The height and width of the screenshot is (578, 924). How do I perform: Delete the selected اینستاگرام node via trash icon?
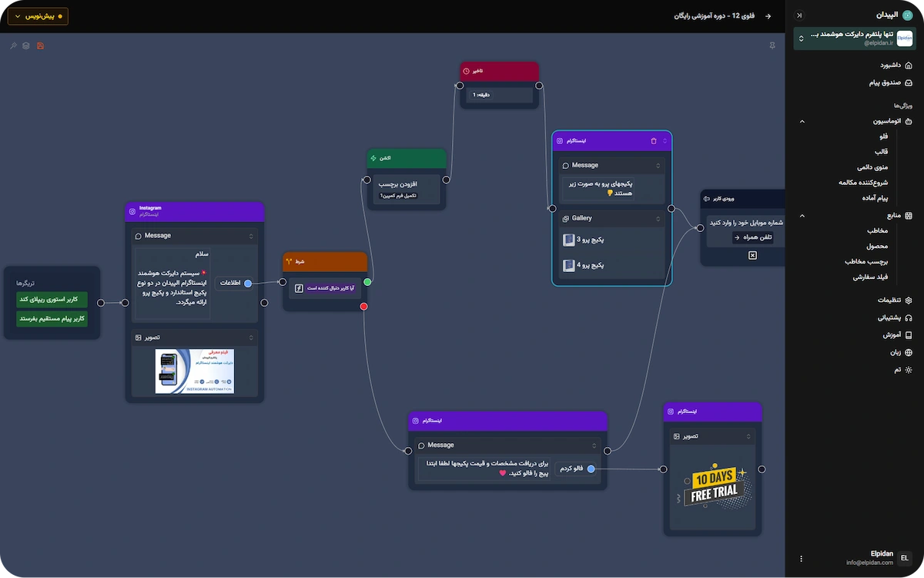pyautogui.click(x=654, y=141)
